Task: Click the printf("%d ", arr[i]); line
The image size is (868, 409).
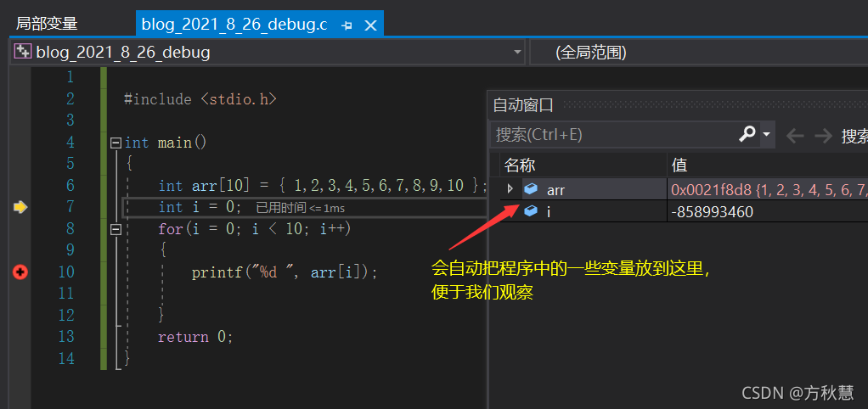Action: click(x=285, y=272)
